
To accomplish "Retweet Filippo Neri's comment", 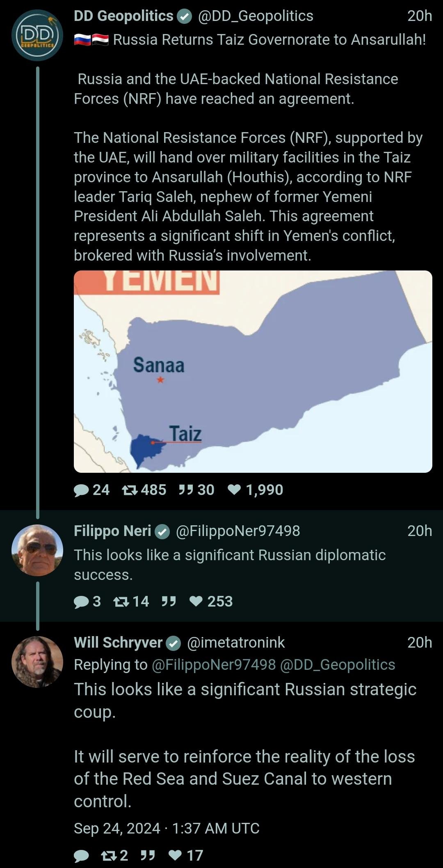I will [121, 601].
